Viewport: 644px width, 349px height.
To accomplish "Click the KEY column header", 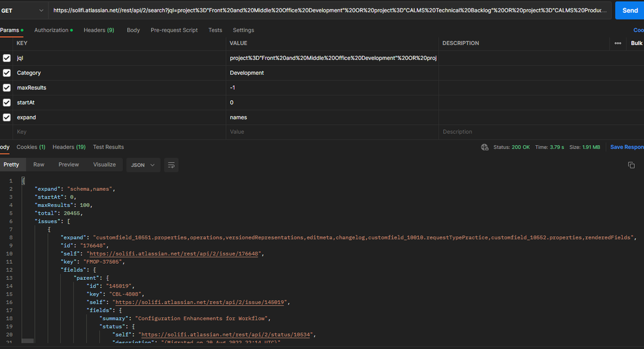I will coord(22,43).
